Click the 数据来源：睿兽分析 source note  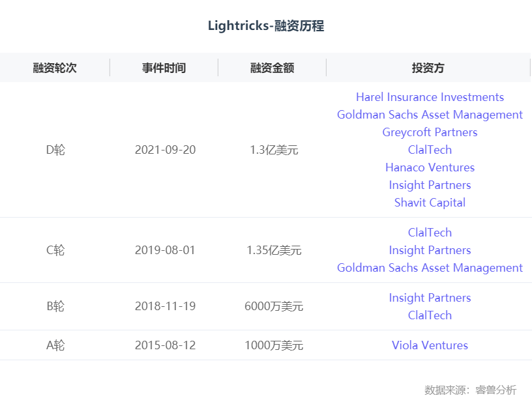pyautogui.click(x=470, y=390)
